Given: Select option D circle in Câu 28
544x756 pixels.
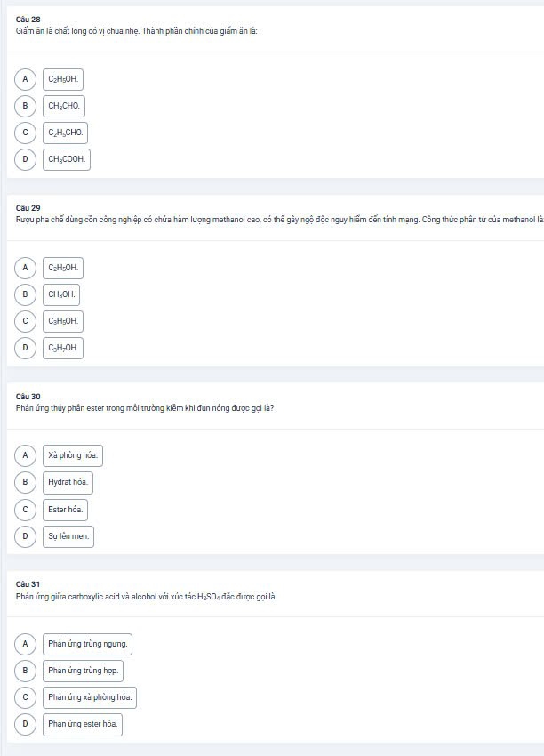Looking at the screenshot, I should click(x=25, y=159).
